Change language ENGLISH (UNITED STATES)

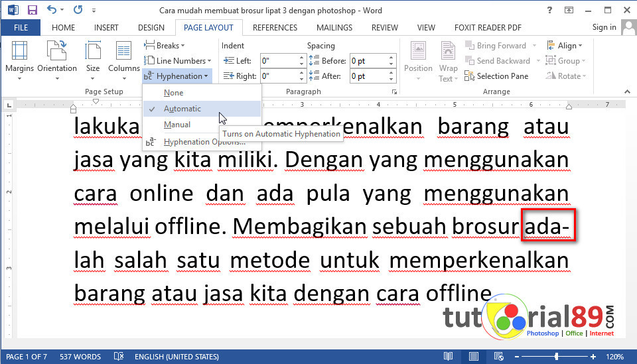(x=177, y=357)
